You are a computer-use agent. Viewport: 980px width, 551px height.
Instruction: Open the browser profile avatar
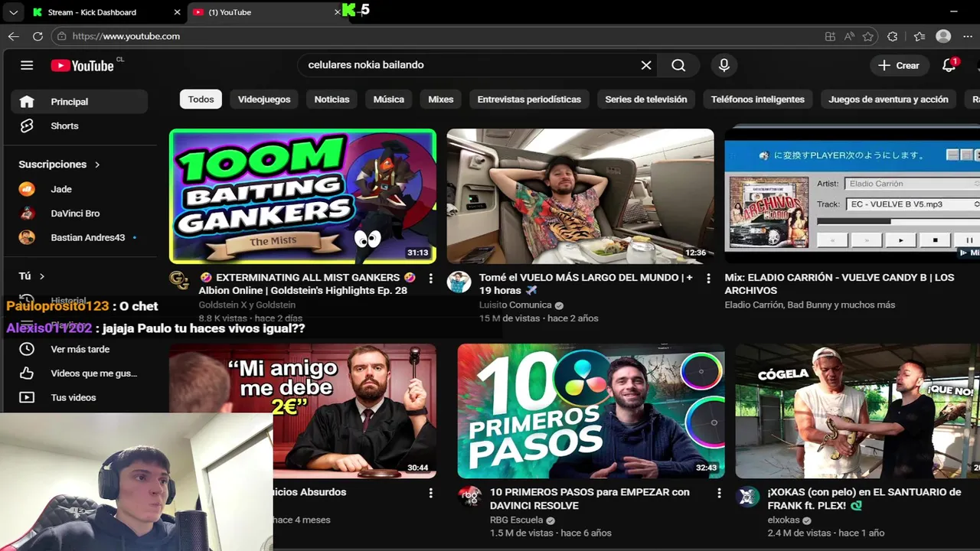(x=943, y=36)
